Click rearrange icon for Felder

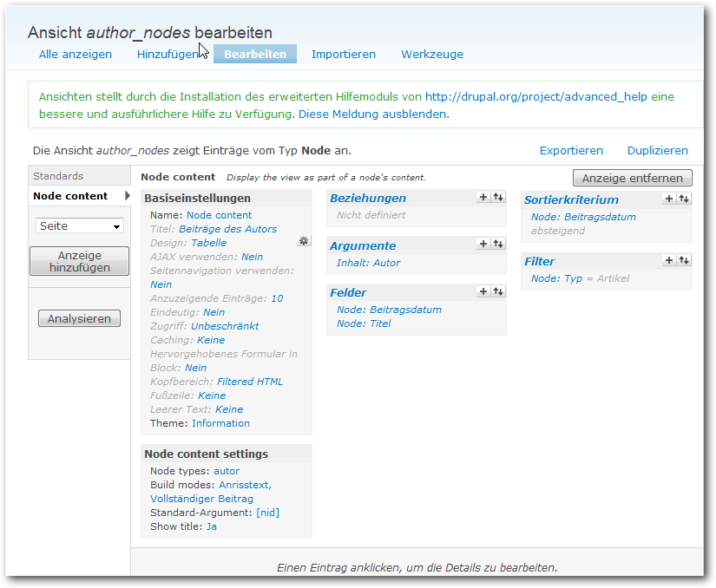coord(497,292)
